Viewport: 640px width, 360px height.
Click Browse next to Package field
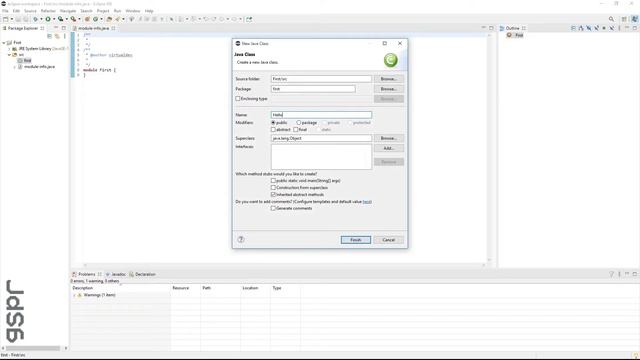pyautogui.click(x=389, y=89)
